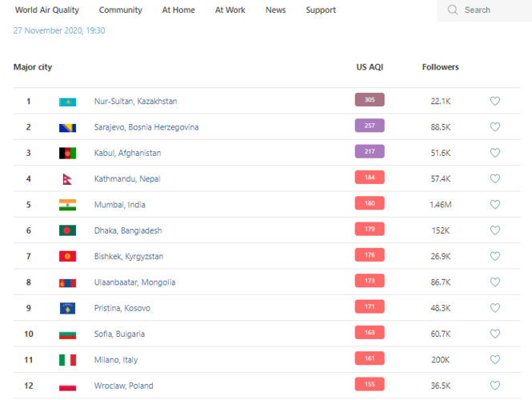
Task: Click the 305 AQI badge for Nur-Sultan
Action: [x=370, y=100]
